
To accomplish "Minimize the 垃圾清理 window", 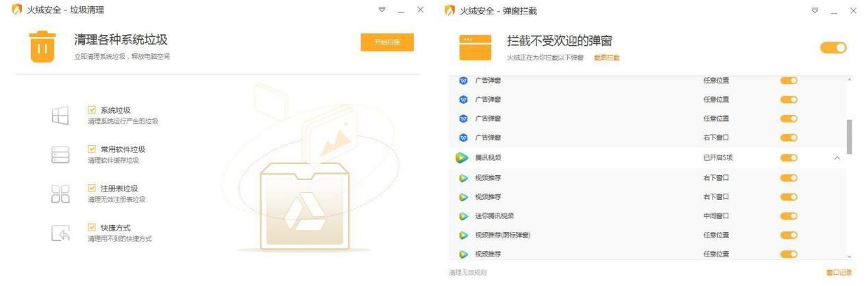I will tap(401, 10).
